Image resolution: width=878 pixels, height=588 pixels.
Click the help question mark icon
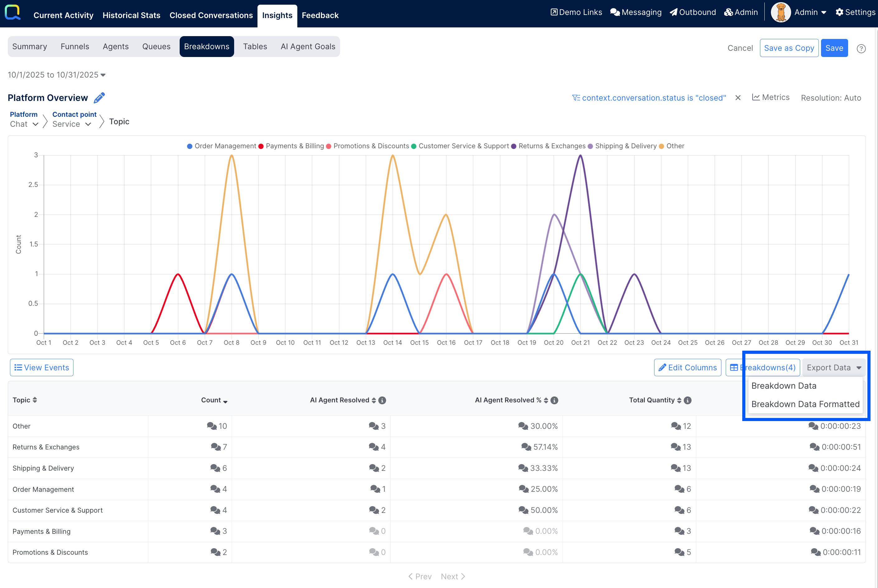pos(861,48)
